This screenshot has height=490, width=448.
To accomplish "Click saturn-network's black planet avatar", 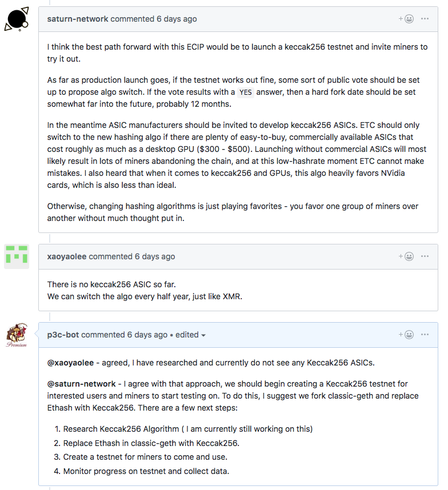I will pyautogui.click(x=17, y=19).
